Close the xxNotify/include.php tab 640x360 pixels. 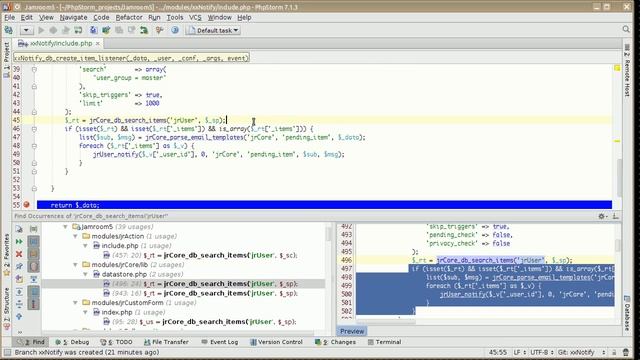(98, 43)
